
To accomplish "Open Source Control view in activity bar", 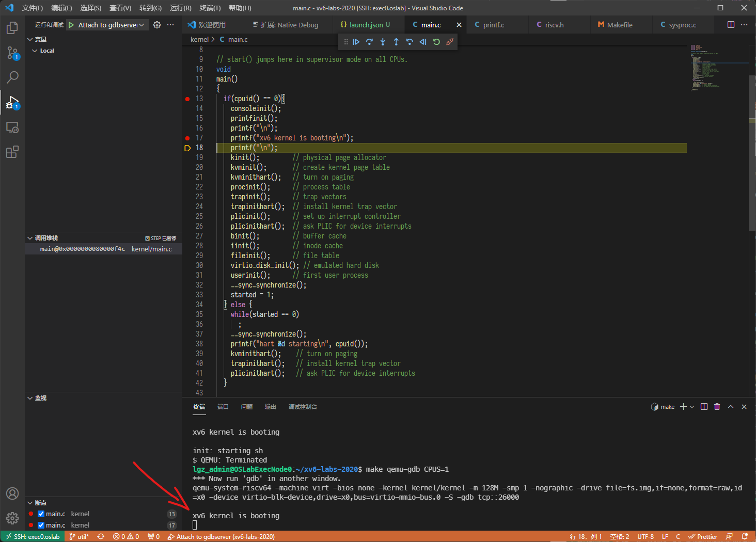I will point(12,53).
